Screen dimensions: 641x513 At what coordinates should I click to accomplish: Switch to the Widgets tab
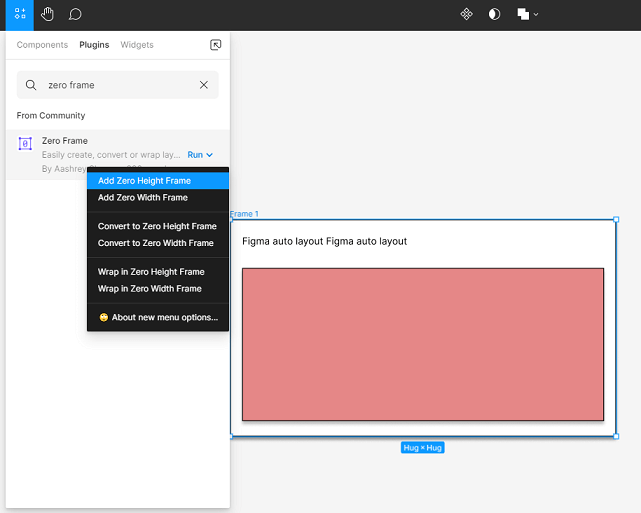(x=137, y=45)
